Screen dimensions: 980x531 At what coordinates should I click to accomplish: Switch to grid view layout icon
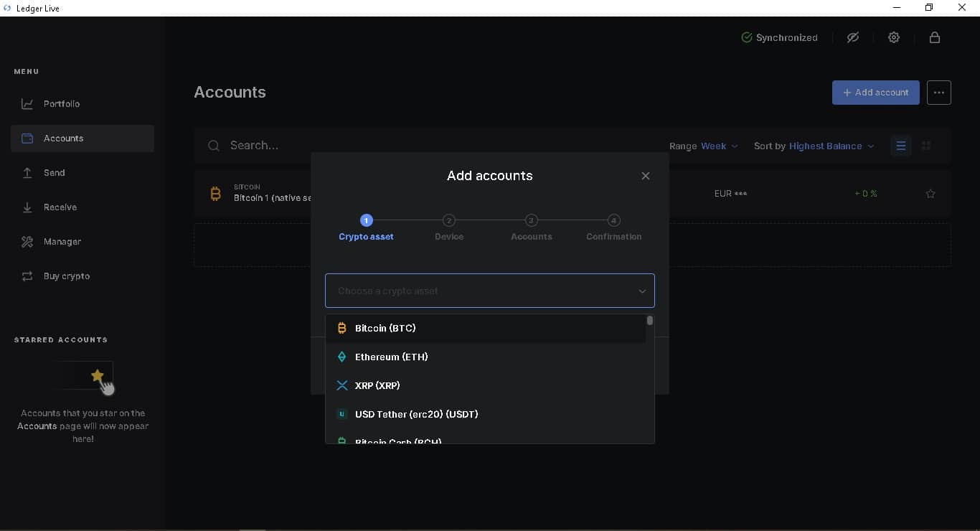pos(926,146)
